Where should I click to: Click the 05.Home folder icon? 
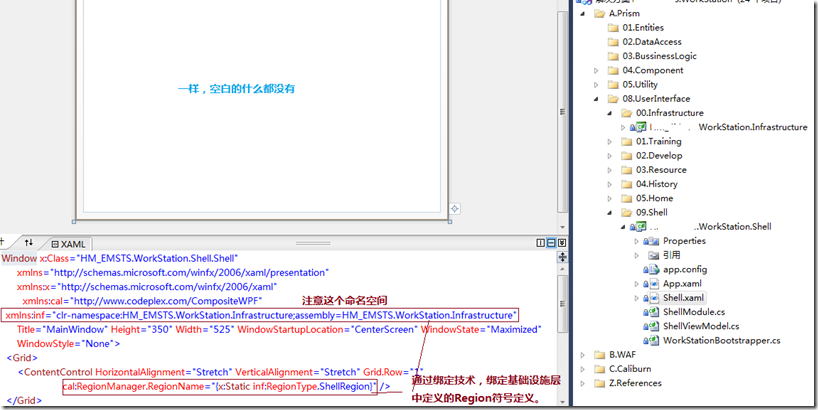(x=627, y=198)
